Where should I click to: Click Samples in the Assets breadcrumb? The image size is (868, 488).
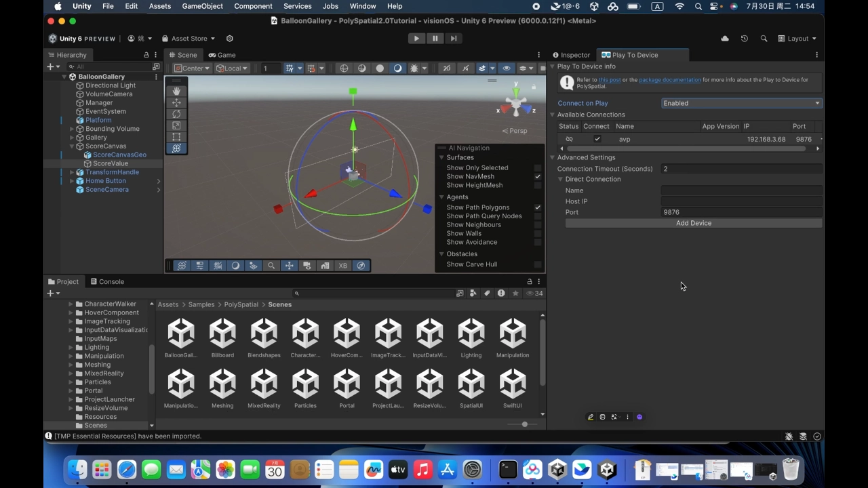pos(201,304)
